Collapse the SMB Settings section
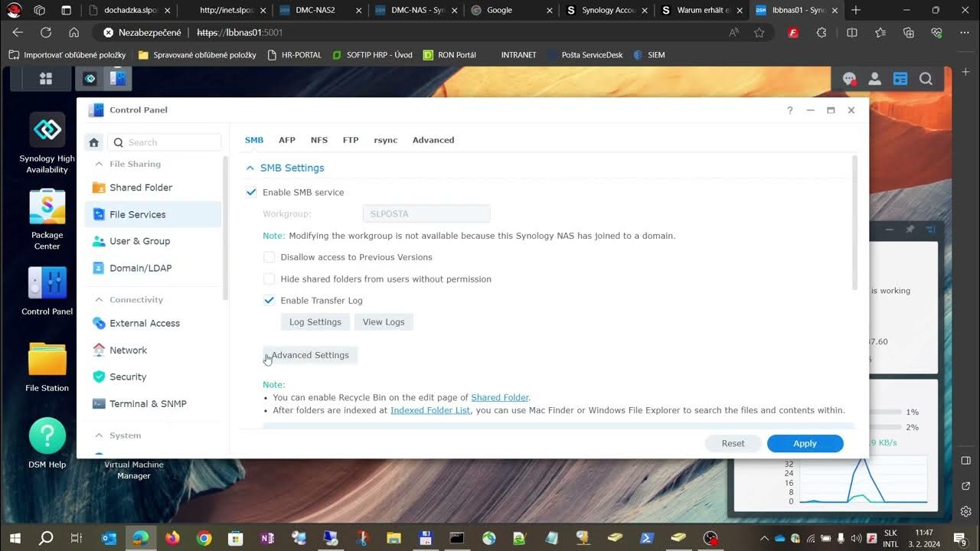This screenshot has width=980, height=551. (250, 168)
